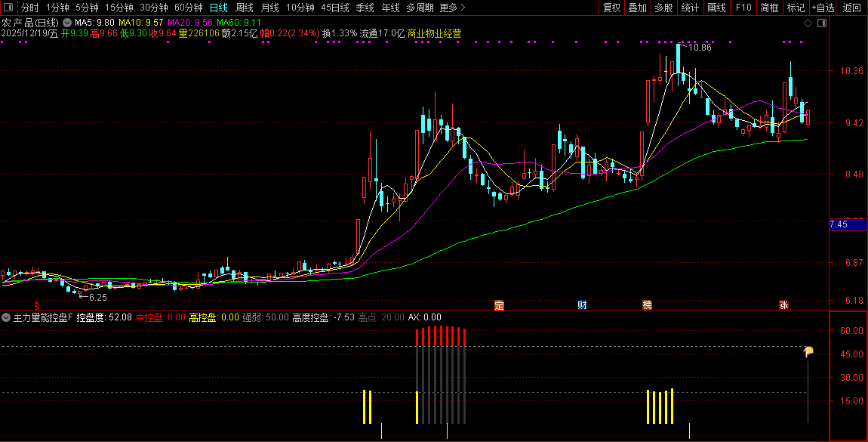Viewport: 868px width, 442px height.
Task: Click the pointing hand signal icon
Action: pos(808,352)
